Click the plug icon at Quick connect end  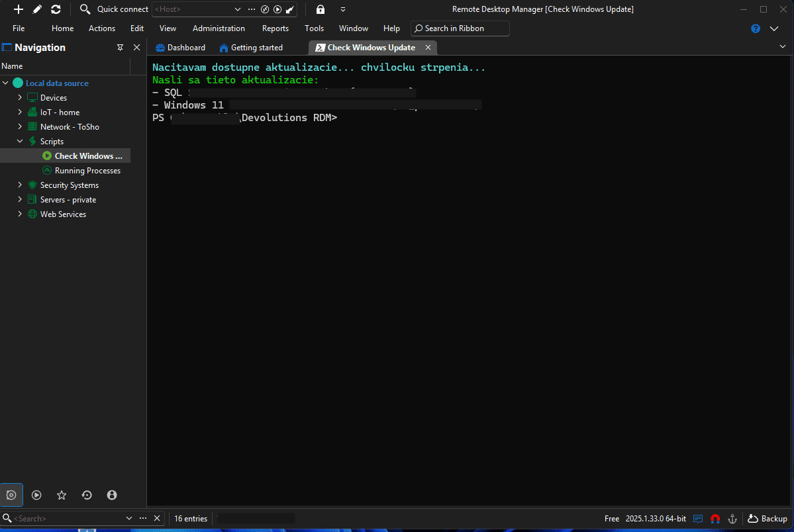[290, 9]
